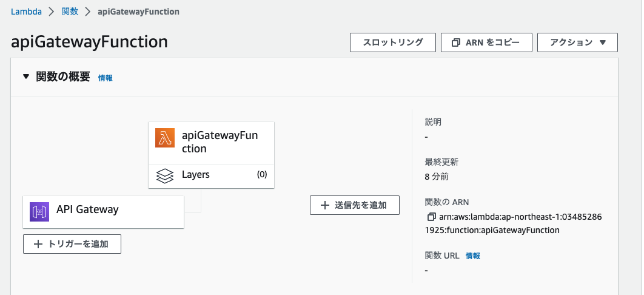Open the アクション dropdown menu
Screen dimensions: 644x295
click(577, 42)
